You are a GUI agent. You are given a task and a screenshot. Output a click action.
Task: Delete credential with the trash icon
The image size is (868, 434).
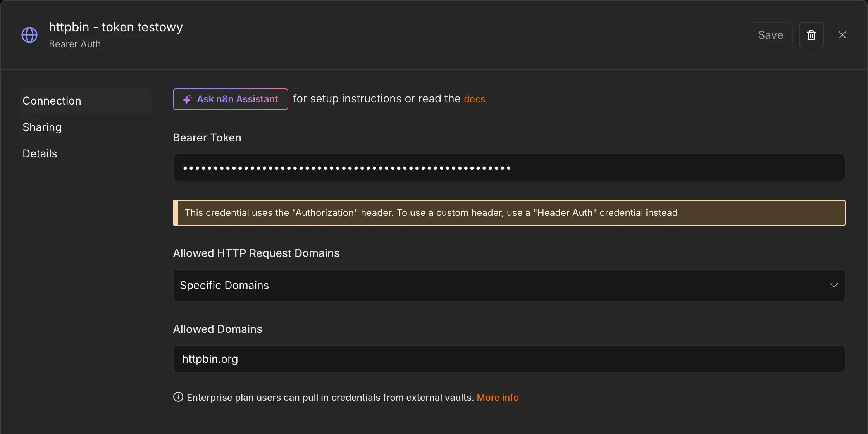(811, 35)
